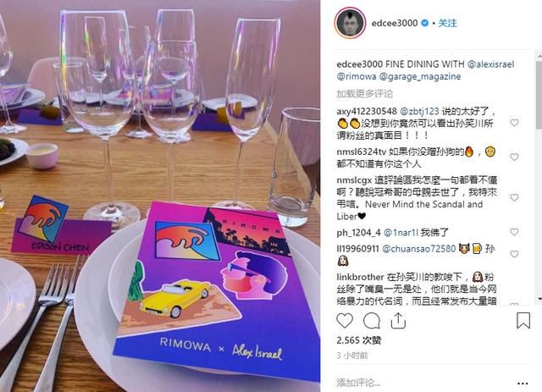Click the blue verified badge beside edcee3000

point(425,23)
